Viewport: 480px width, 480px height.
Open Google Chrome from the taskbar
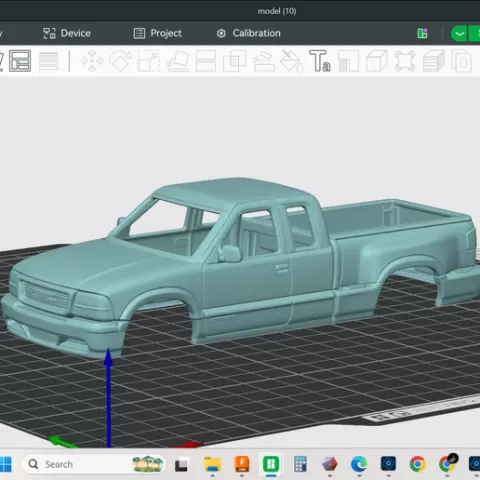coord(417,464)
